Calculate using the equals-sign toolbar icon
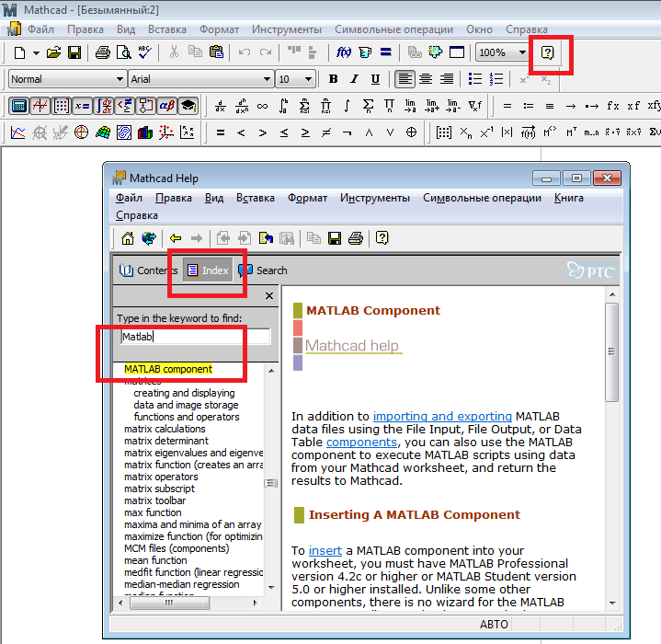The width and height of the screenshot is (661, 644). coord(385,52)
